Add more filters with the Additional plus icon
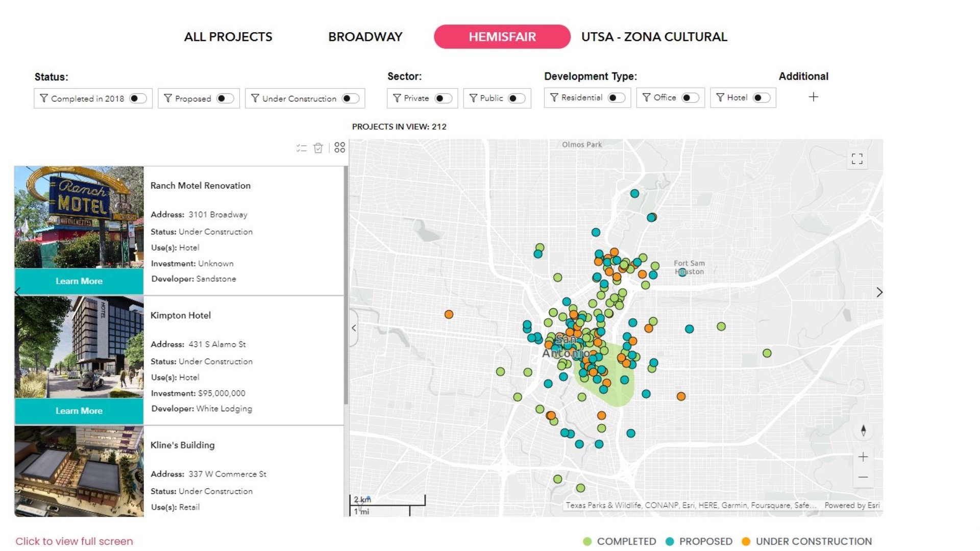This screenshot has width=980, height=551. point(813,97)
